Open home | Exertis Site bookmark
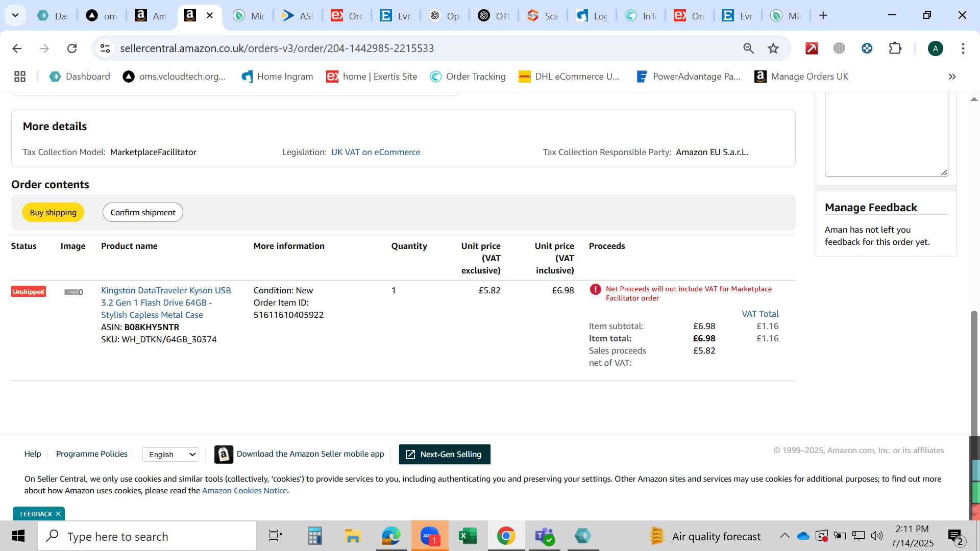This screenshot has height=551, width=980. [372, 77]
